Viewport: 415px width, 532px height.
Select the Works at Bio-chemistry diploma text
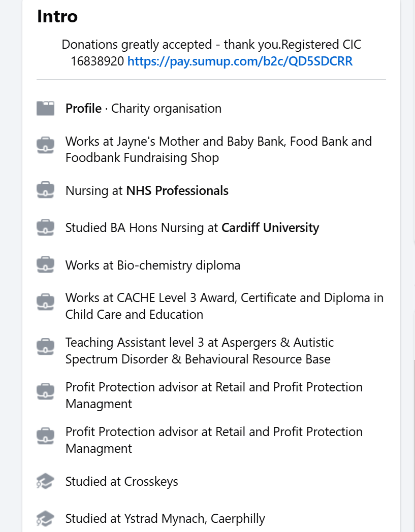pos(152,265)
